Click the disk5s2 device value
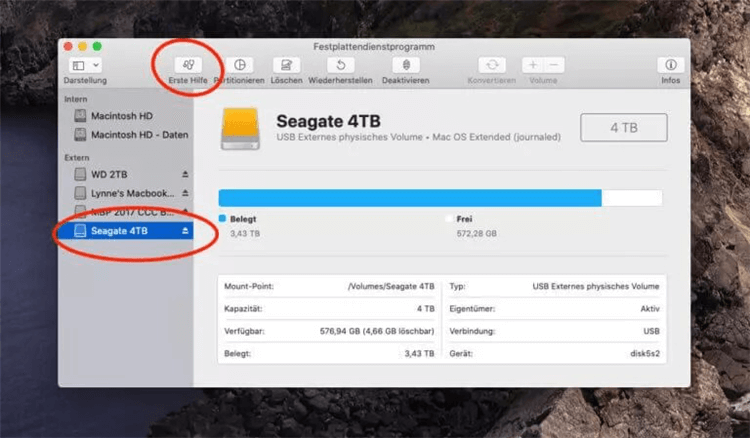Image resolution: width=750 pixels, height=438 pixels. [x=645, y=354]
